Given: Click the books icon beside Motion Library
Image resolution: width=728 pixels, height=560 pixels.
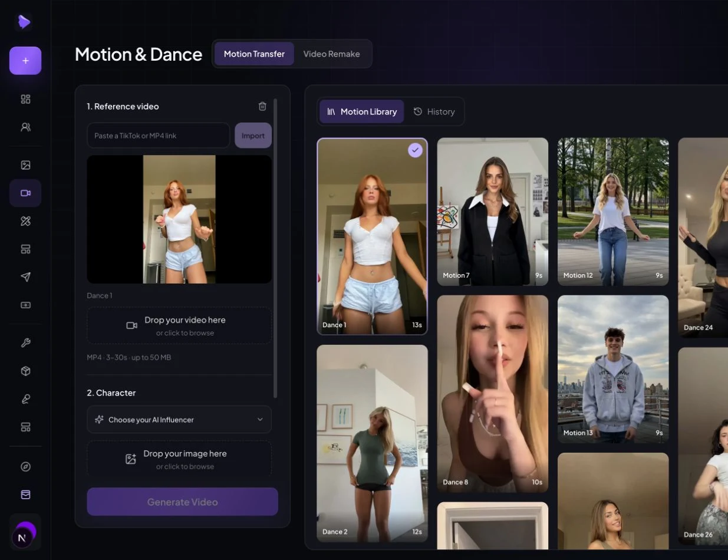Looking at the screenshot, I should [x=331, y=111].
